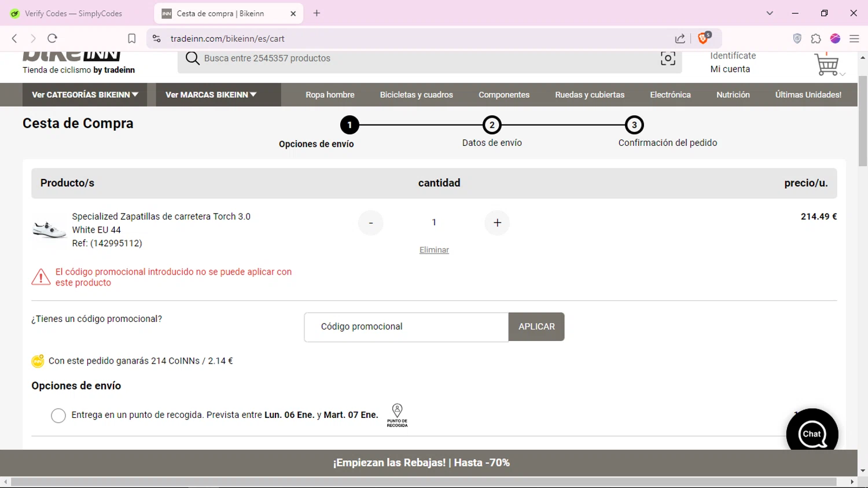This screenshot has width=868, height=488.
Task: Expand Ver MARCAS BIKEINN dropdown
Action: [218, 95]
